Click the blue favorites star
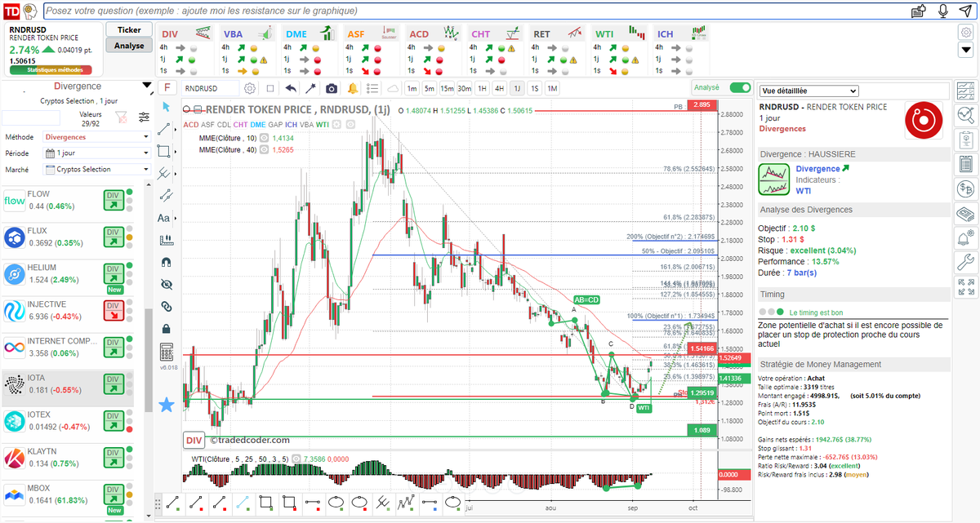Viewport: 980px width, 523px height. [167, 404]
